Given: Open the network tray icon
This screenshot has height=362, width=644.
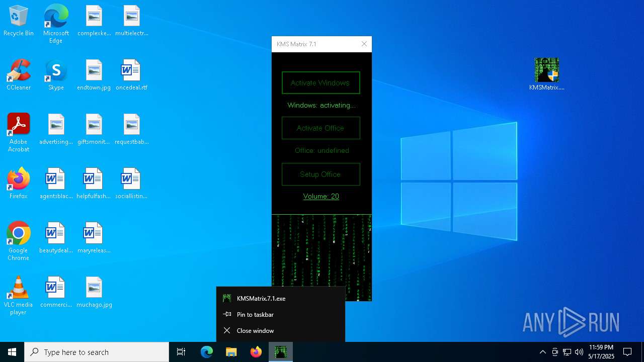Looking at the screenshot, I should 567,352.
